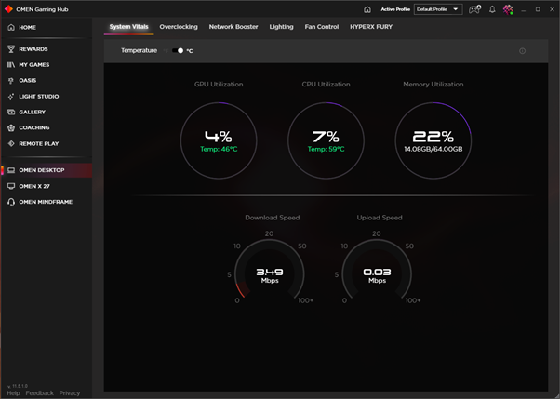Click the OMEN Desktop computer icon
Image resolution: width=560 pixels, height=399 pixels.
point(11,170)
